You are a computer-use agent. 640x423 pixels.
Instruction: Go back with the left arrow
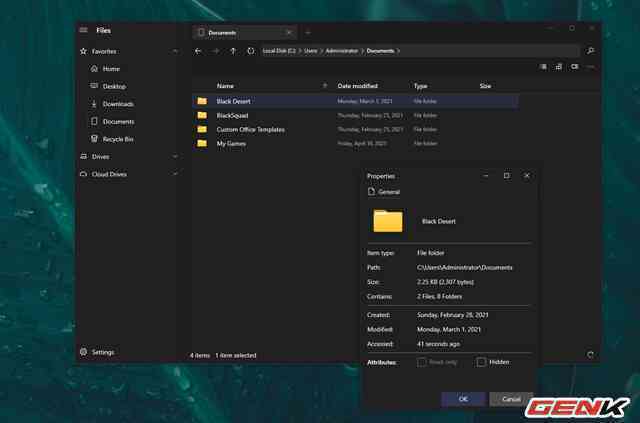pos(198,51)
